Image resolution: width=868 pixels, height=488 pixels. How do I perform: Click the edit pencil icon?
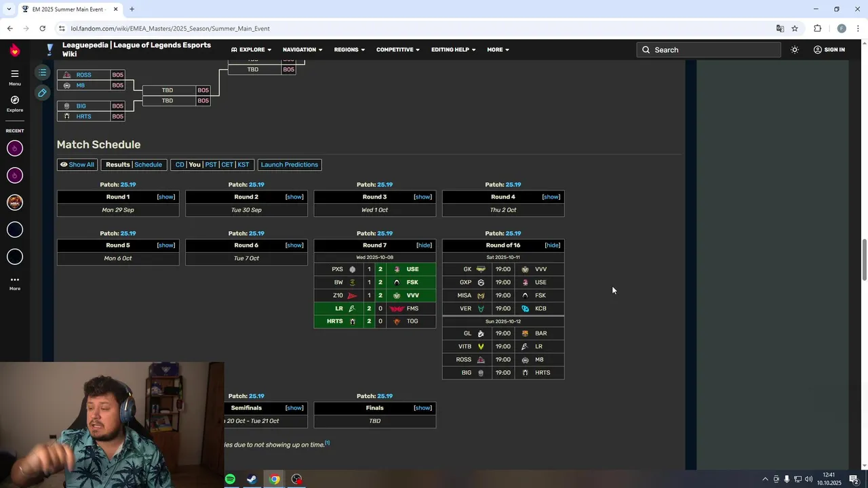[42, 93]
